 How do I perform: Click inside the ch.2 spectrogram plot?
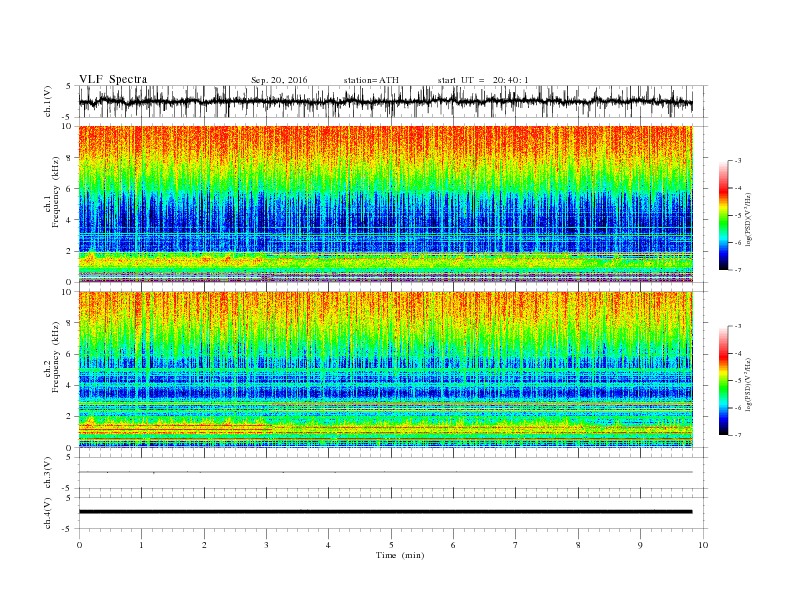pyautogui.click(x=386, y=370)
